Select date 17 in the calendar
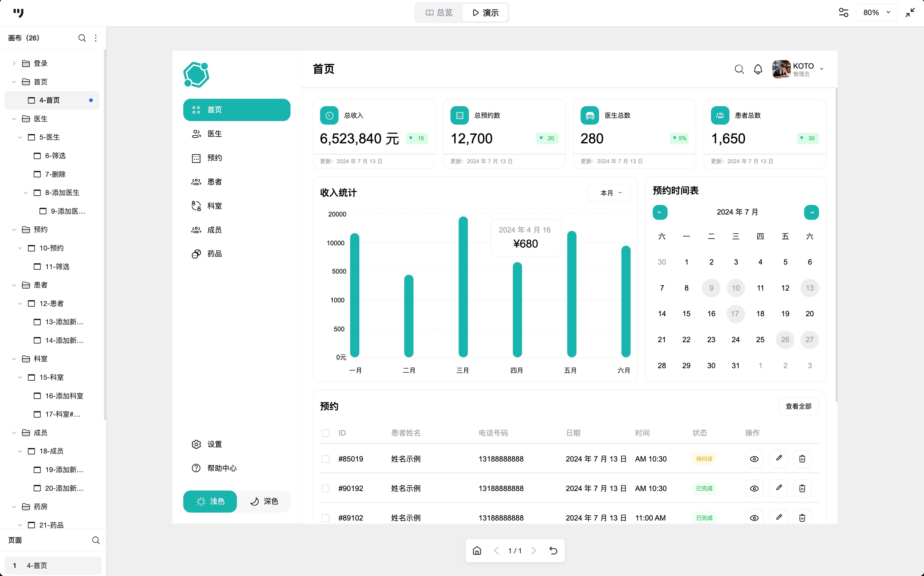924x576 pixels. coord(735,314)
